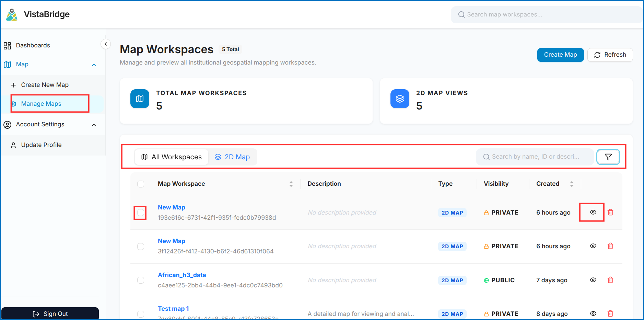Select Create New Map in sidebar
644x320 pixels.
[45, 85]
